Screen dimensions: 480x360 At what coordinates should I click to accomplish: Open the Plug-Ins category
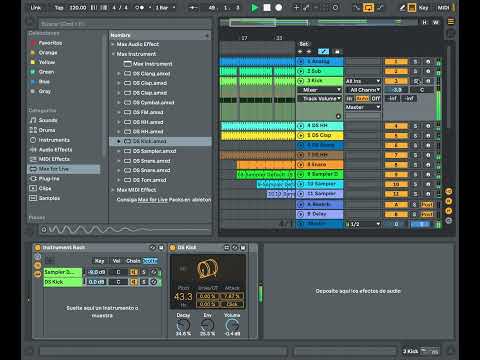pyautogui.click(x=49, y=179)
